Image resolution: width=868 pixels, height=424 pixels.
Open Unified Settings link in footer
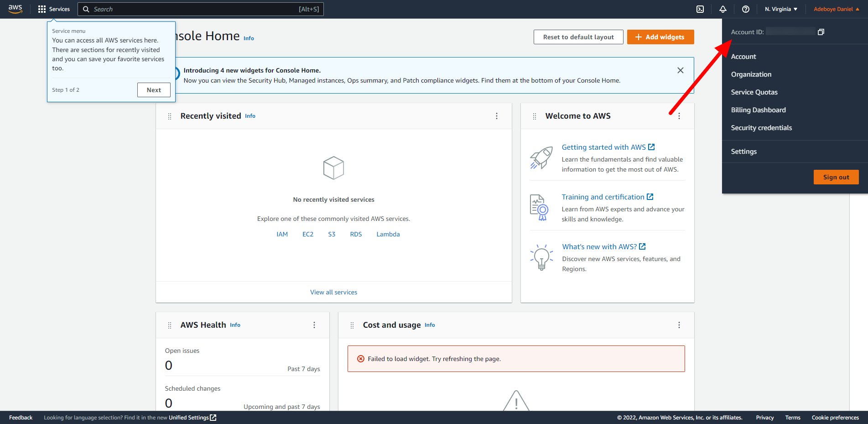click(x=192, y=418)
